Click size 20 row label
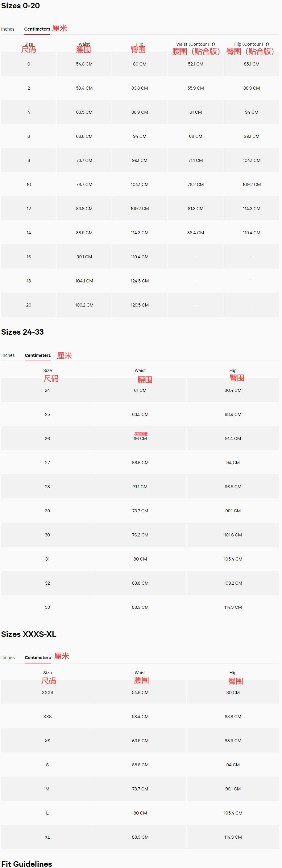 (x=29, y=305)
